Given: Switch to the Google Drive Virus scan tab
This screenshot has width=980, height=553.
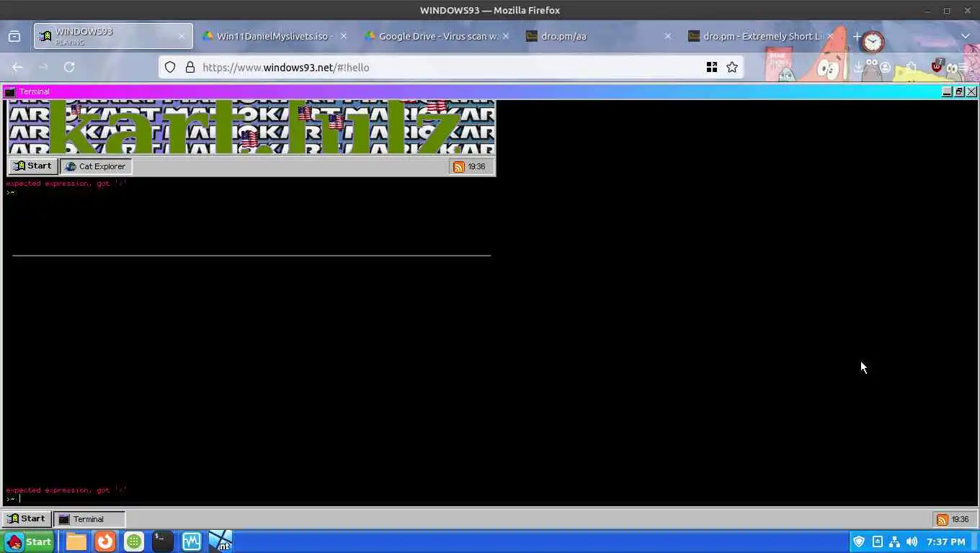Looking at the screenshot, I should (437, 36).
